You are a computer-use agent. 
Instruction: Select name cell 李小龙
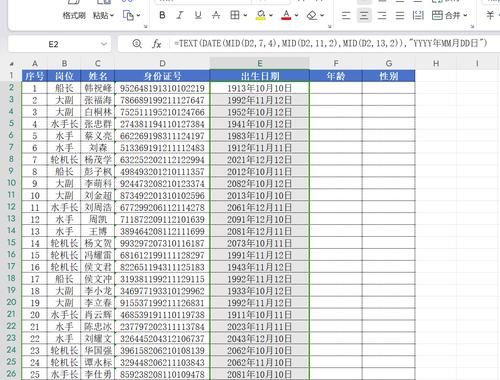[x=98, y=291]
